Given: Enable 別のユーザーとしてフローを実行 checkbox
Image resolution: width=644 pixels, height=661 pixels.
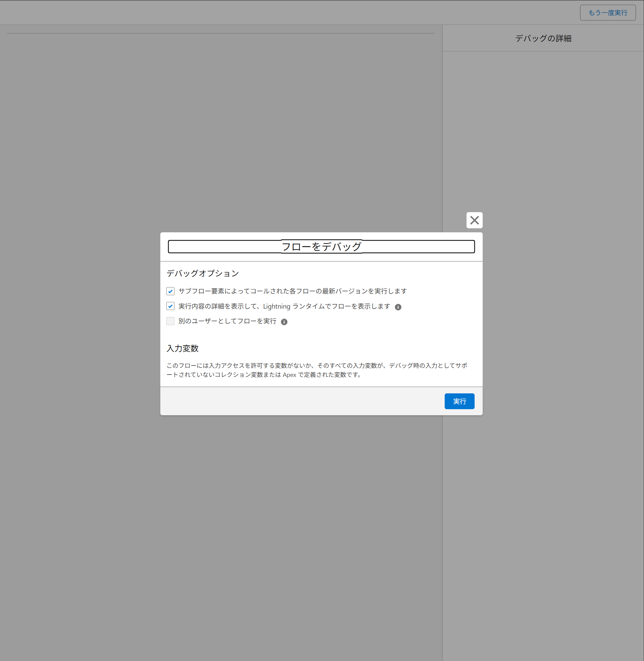Looking at the screenshot, I should (x=170, y=321).
